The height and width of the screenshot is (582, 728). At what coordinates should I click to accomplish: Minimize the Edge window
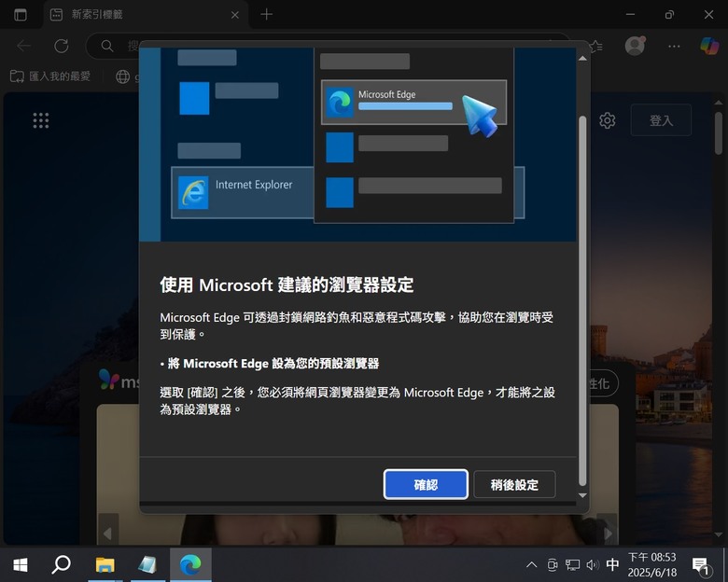pos(630,15)
